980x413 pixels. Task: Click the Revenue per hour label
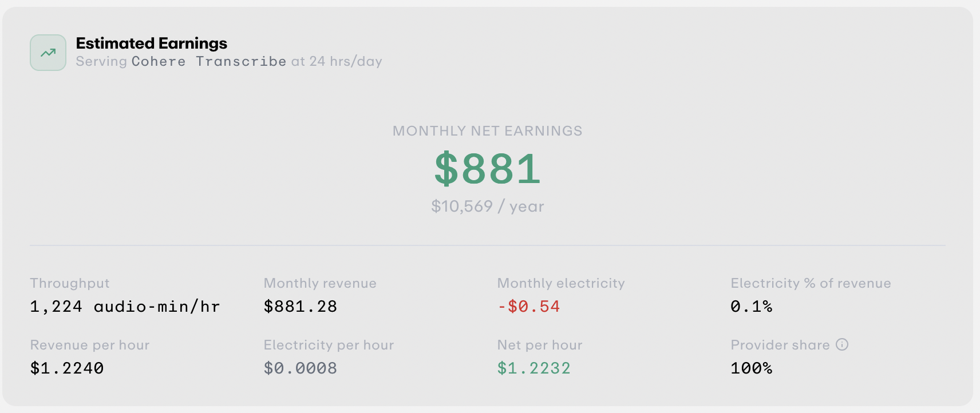(90, 345)
